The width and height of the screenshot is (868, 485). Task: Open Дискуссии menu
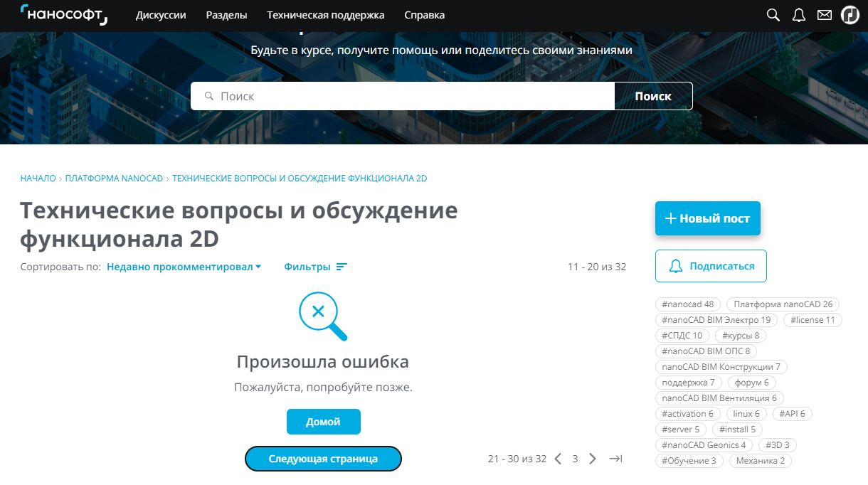161,15
